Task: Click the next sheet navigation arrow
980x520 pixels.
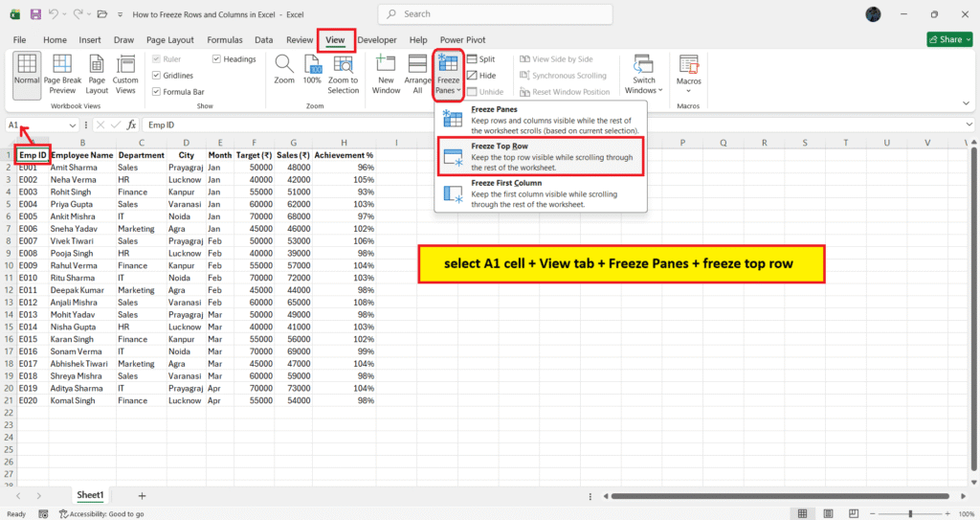Action: tap(38, 496)
